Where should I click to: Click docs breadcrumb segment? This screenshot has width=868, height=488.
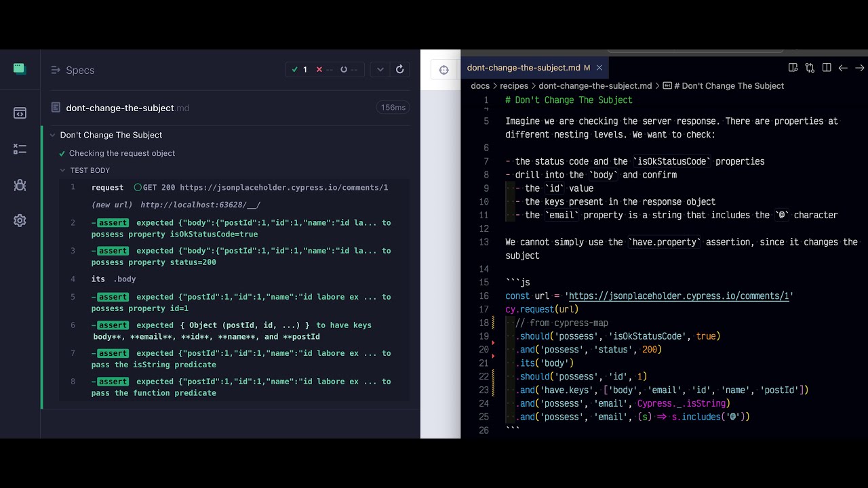(x=480, y=86)
